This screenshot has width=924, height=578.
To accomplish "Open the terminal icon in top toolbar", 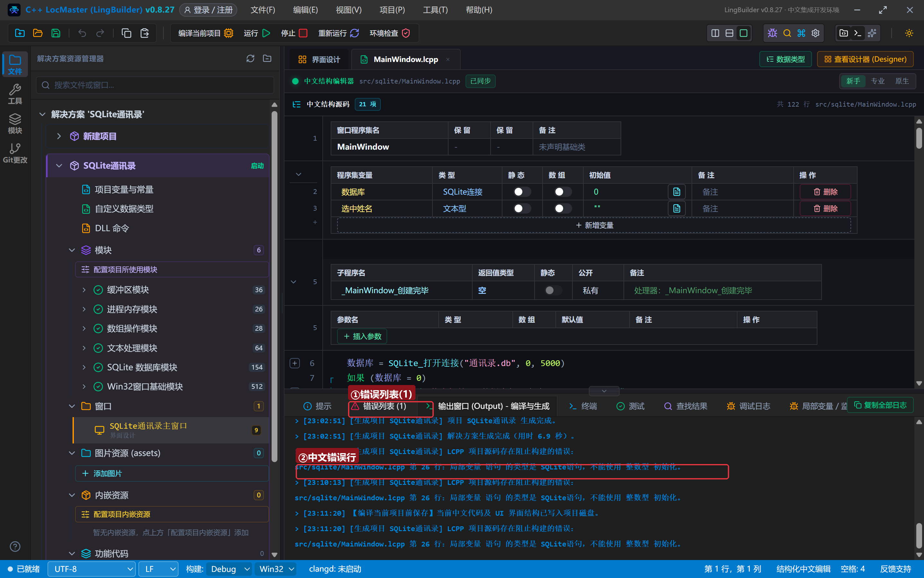I will [858, 33].
